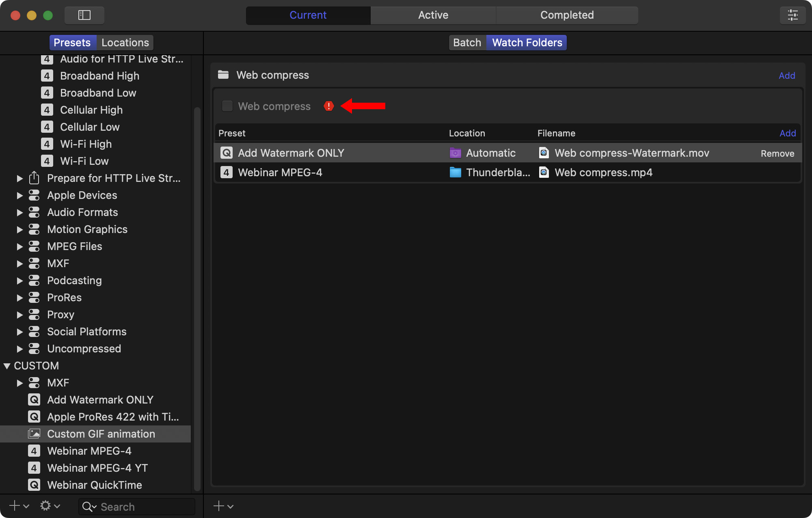
Task: Enable the Web compress checkbox
Action: point(227,106)
